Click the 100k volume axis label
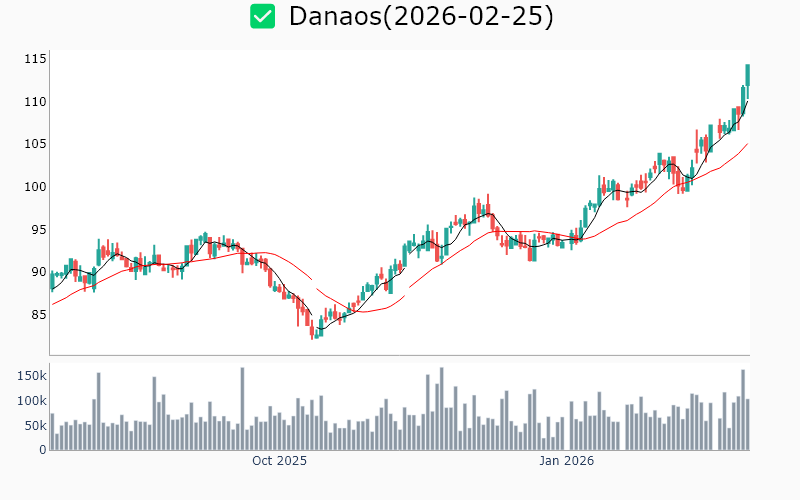Screen dimensions: 800x500 tap(31, 401)
